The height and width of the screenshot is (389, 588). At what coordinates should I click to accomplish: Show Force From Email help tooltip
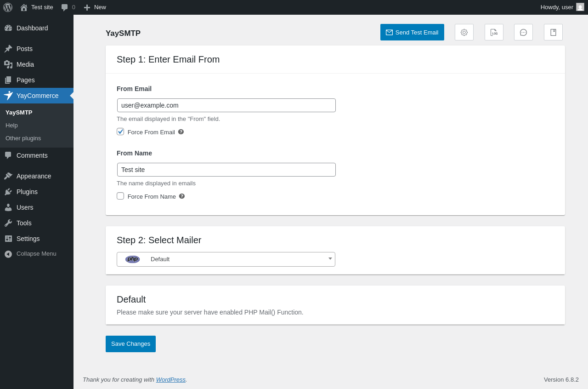181,132
